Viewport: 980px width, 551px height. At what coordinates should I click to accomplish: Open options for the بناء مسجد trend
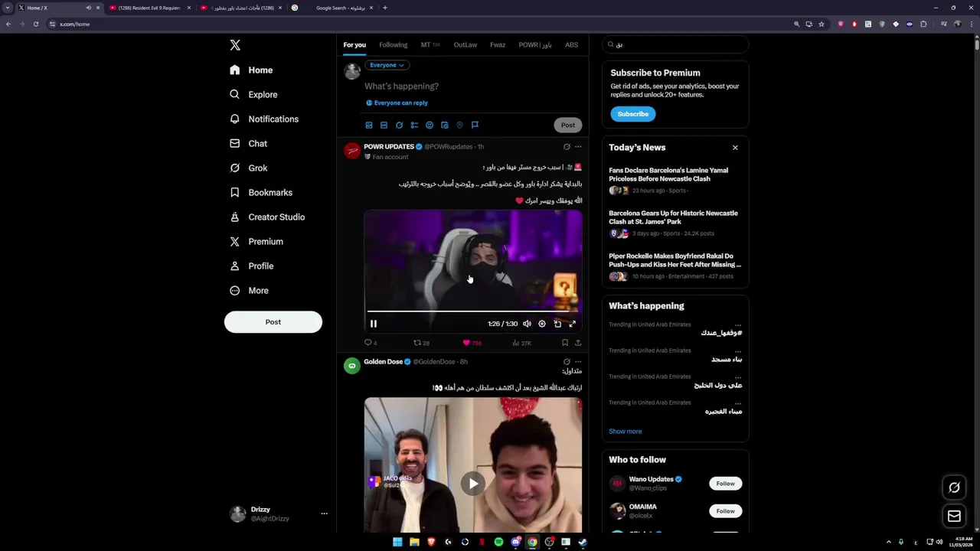coord(737,350)
